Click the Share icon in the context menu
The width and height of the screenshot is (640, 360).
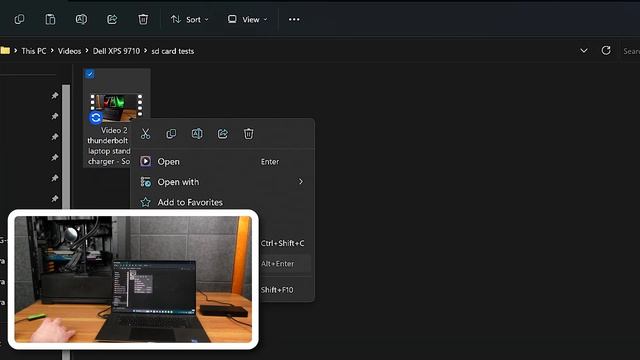click(x=223, y=133)
